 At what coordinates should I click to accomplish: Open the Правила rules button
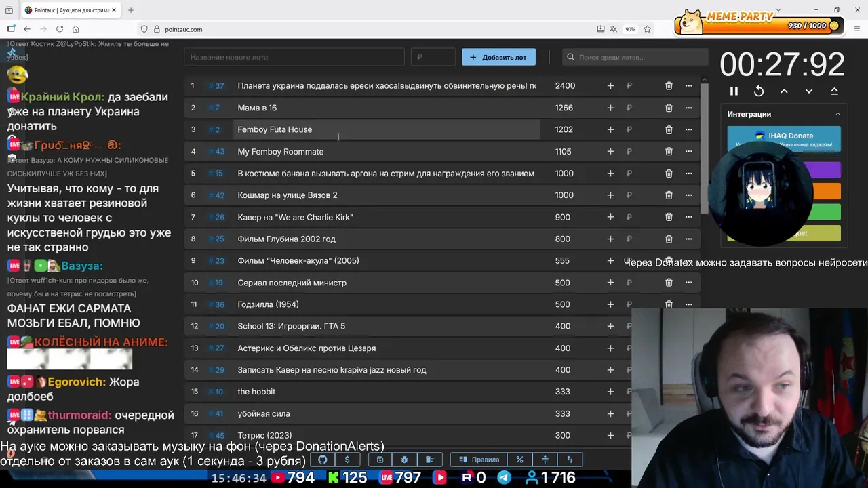479,460
